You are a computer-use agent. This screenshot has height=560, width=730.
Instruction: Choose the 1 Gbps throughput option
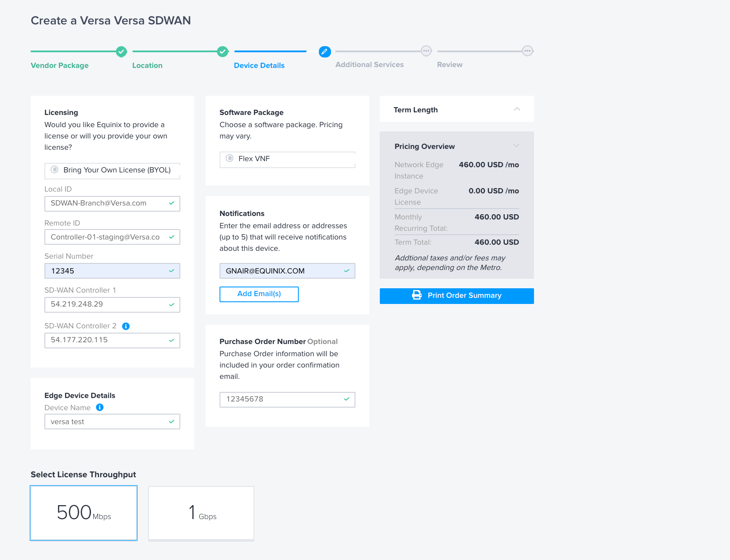coord(201,513)
